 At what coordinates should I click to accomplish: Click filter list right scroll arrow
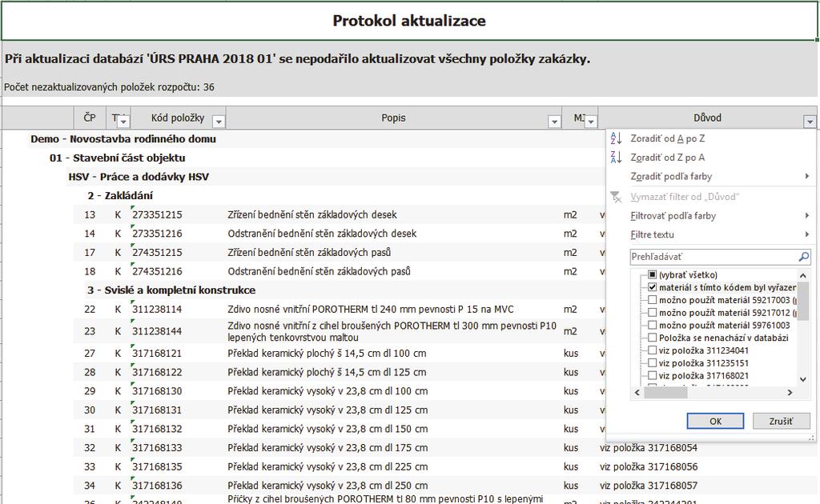point(790,392)
